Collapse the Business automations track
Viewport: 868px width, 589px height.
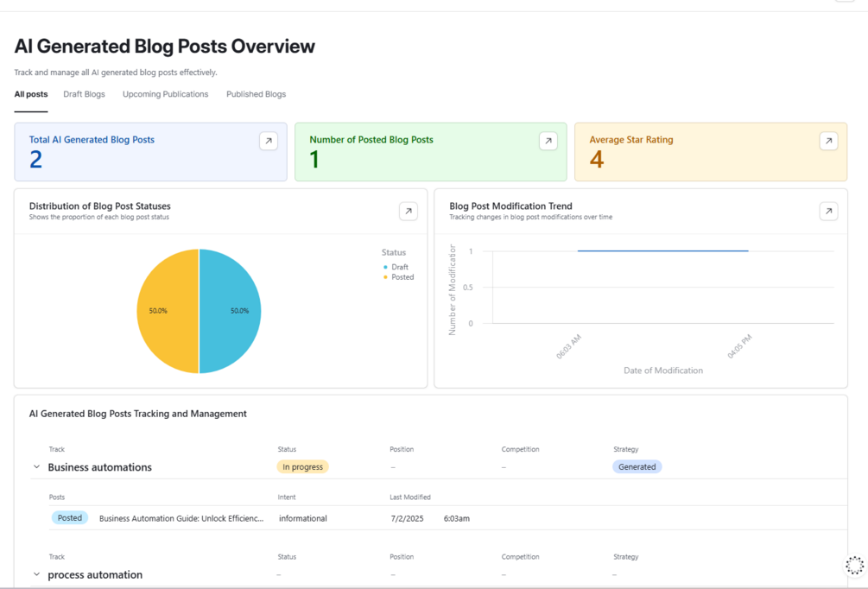point(36,466)
